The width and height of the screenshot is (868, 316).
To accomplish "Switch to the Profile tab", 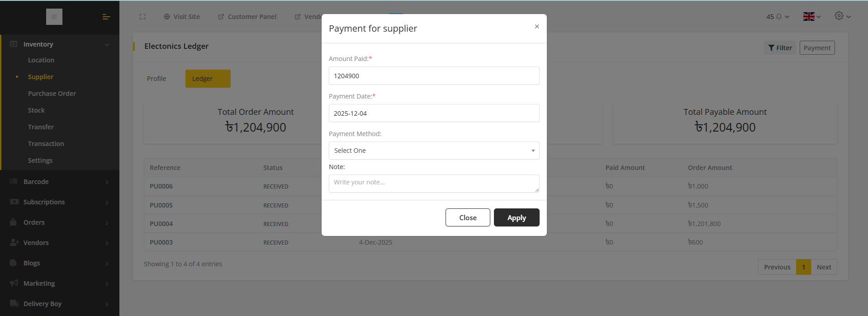I will point(157,79).
